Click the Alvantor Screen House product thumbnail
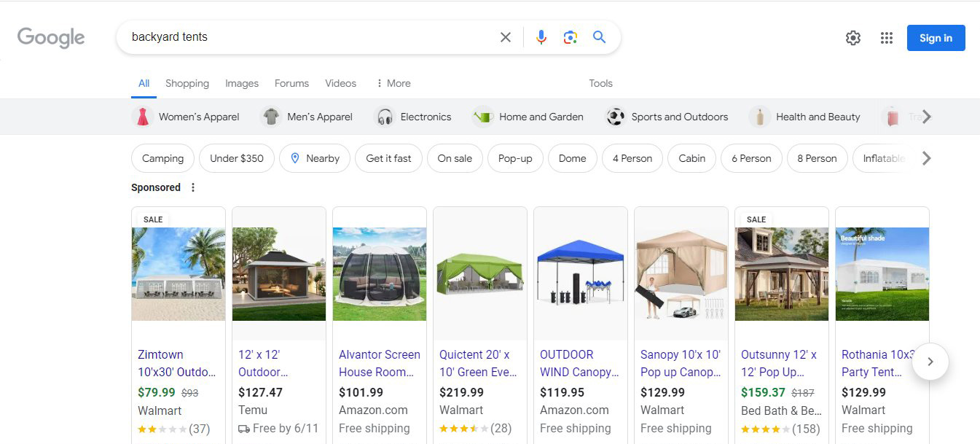Screen dimensions: 980x444 tap(379, 275)
